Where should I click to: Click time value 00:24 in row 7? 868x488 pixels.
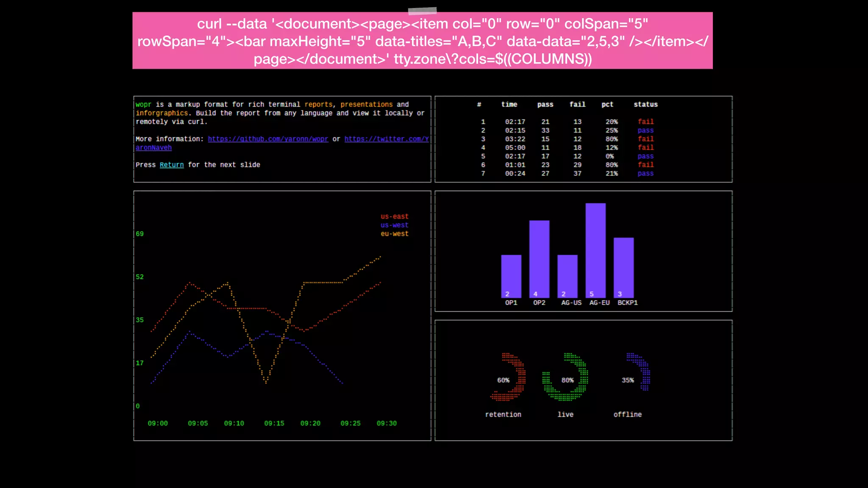click(515, 174)
